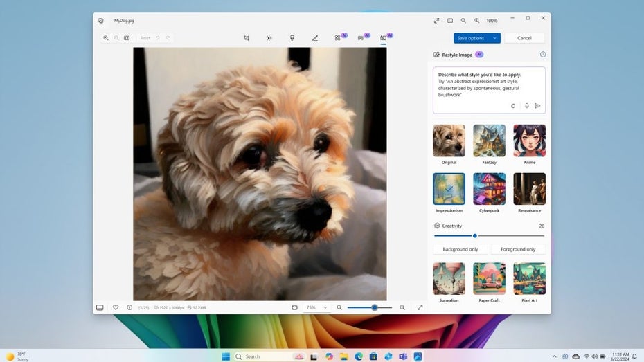
Task: Open the Filter tool tab
Action: click(x=292, y=38)
